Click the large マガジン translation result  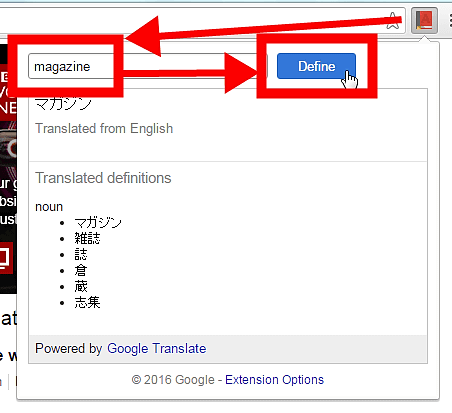[63, 104]
